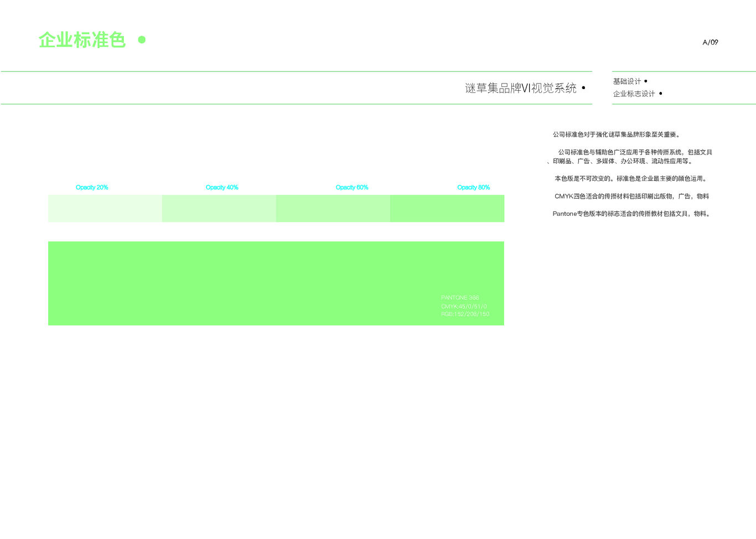Click the 企业标志设计 label
This screenshot has height=539, width=756.
634,94
